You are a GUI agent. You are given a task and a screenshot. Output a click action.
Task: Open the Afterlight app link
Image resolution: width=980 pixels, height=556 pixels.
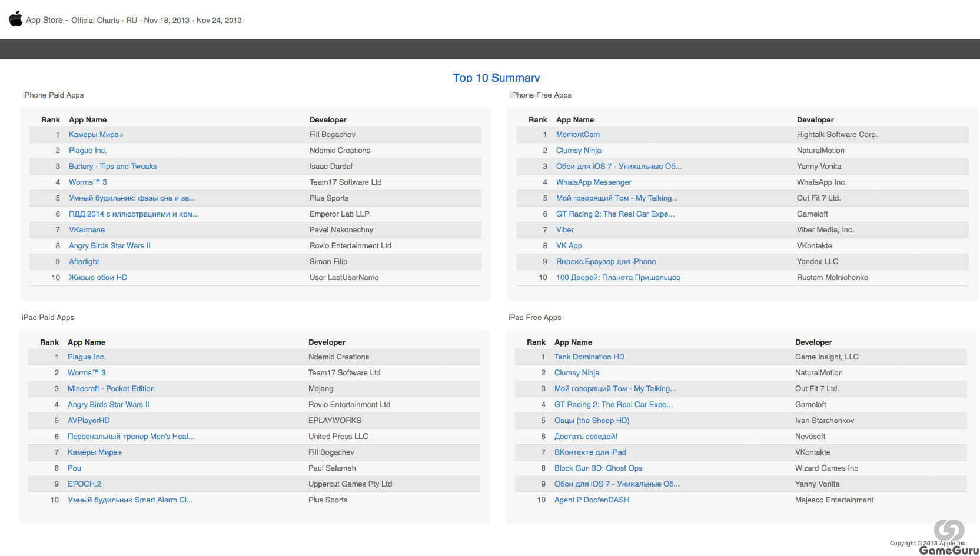84,262
